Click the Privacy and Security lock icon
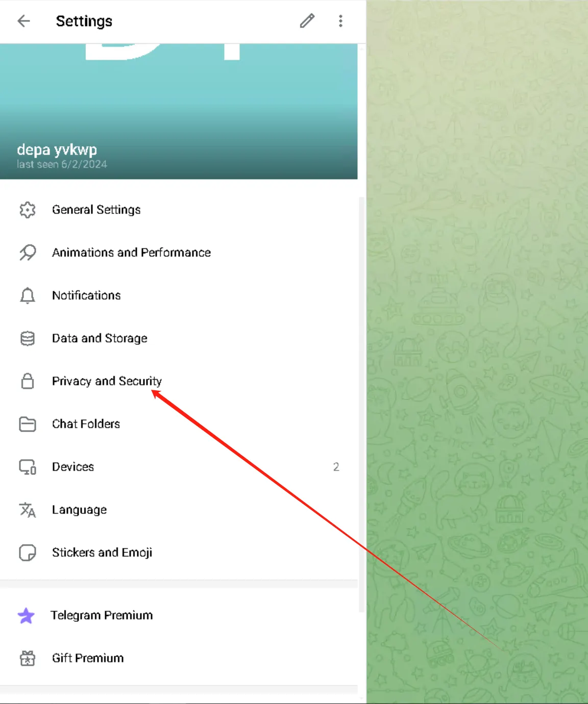This screenshot has width=588, height=704. pyautogui.click(x=28, y=381)
